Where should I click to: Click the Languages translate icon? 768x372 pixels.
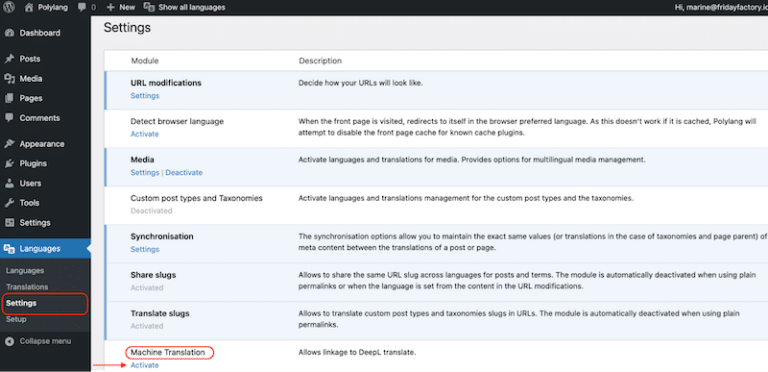[x=9, y=249]
